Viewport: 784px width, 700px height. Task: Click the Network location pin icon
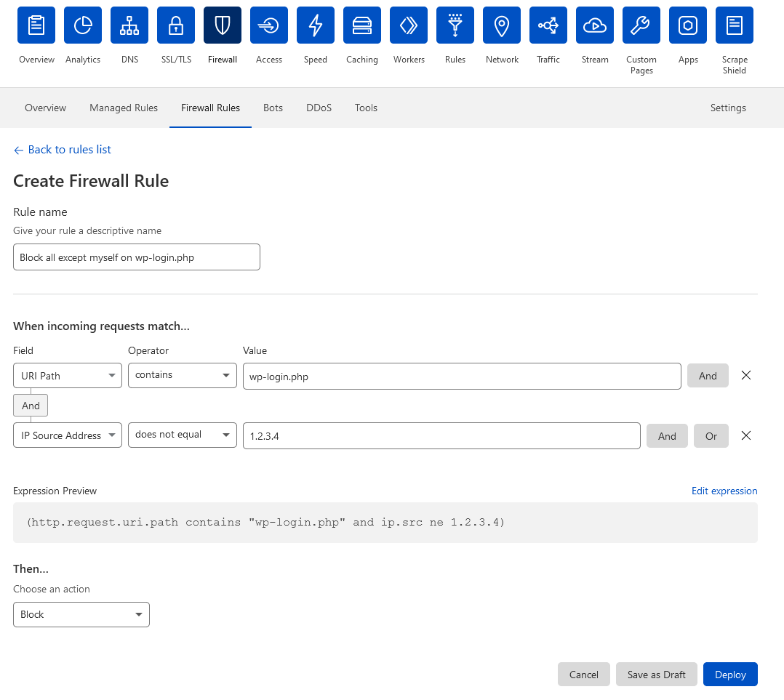click(x=502, y=25)
